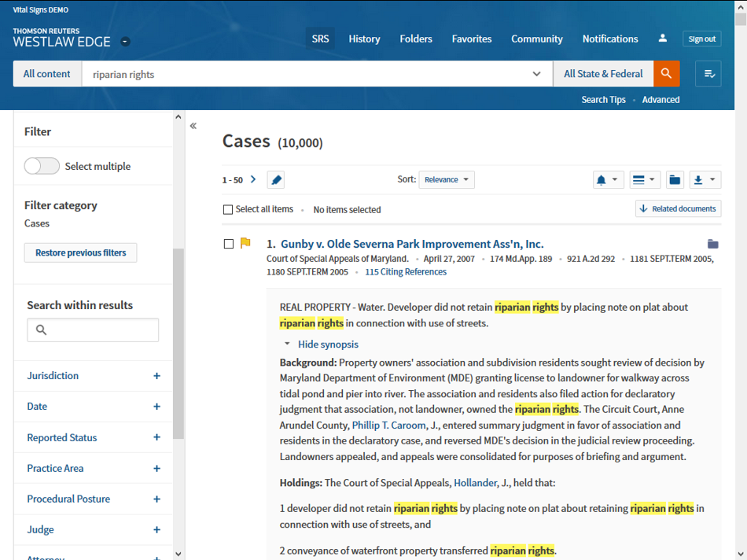Open the download delivery options
This screenshot has width=747, height=560.
[x=705, y=180]
